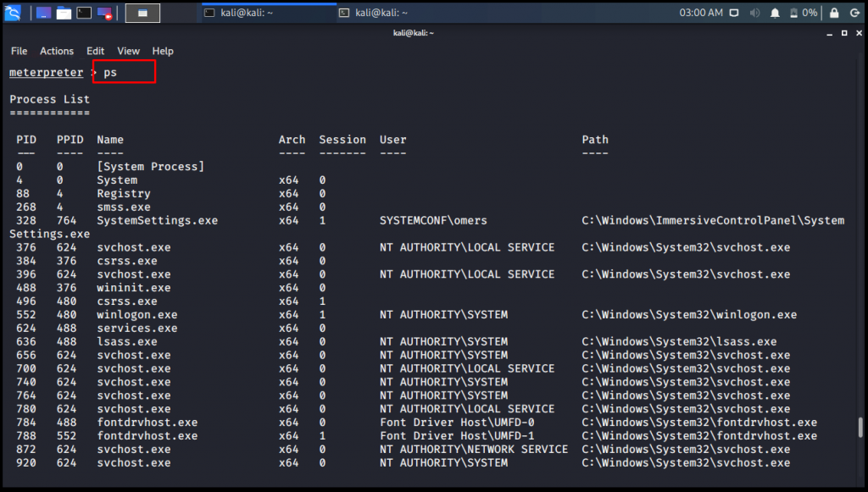Open the file manager launcher
Viewport: 868px width, 492px height.
64,13
